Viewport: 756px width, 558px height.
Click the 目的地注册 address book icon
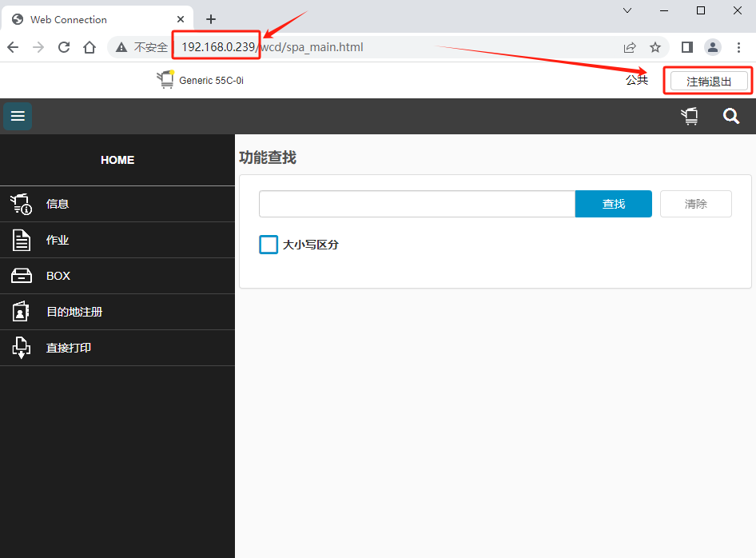point(21,312)
